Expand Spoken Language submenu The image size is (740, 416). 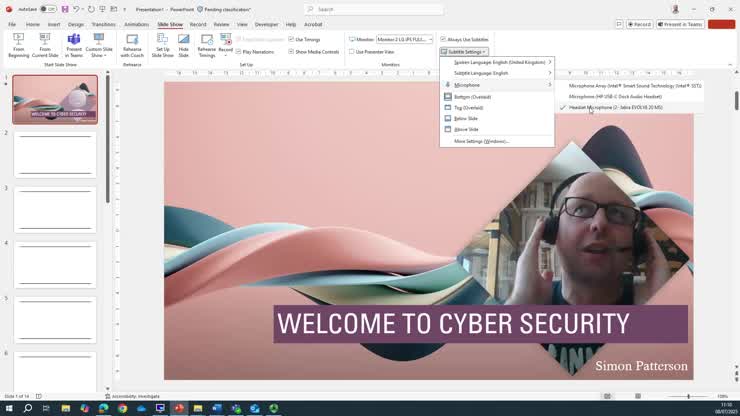click(497, 62)
